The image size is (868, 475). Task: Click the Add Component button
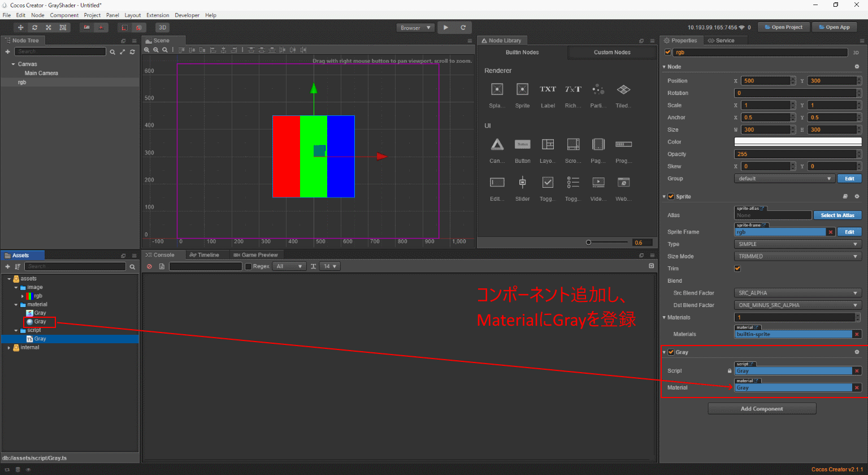[x=761, y=409]
